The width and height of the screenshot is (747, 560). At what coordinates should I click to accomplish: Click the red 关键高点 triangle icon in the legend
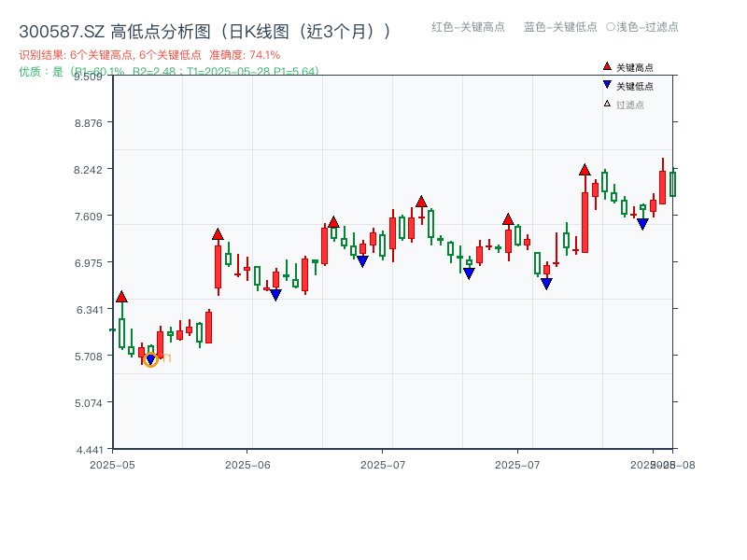pyautogui.click(x=605, y=67)
